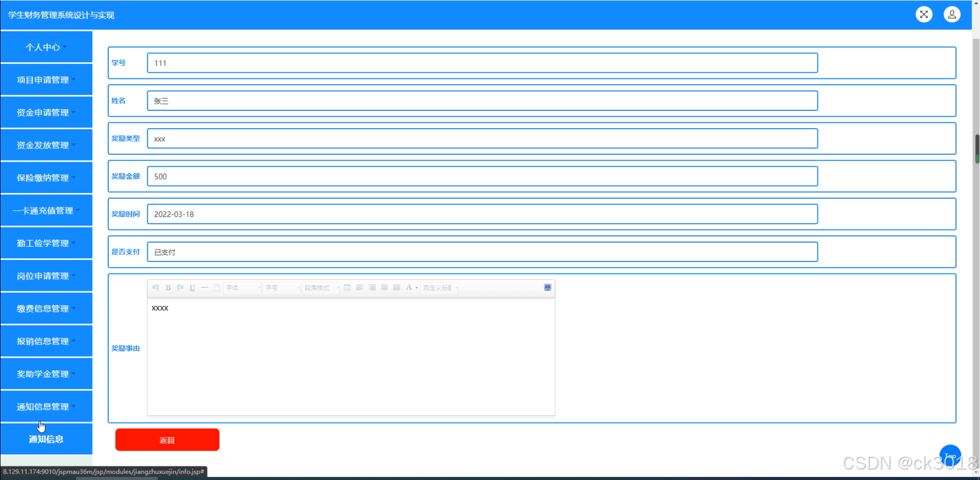Click the blank document icon in editor toolbar
This screenshot has height=480, width=980.
(x=217, y=288)
